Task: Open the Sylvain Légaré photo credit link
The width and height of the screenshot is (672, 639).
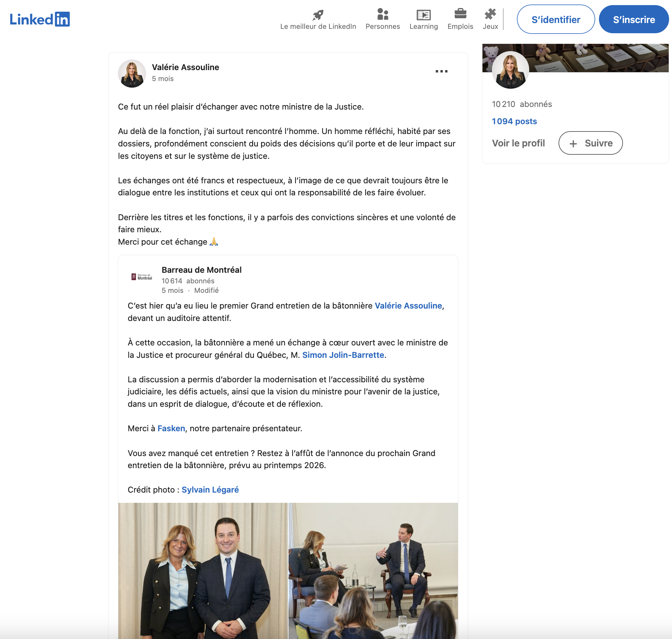Action: pyautogui.click(x=210, y=490)
